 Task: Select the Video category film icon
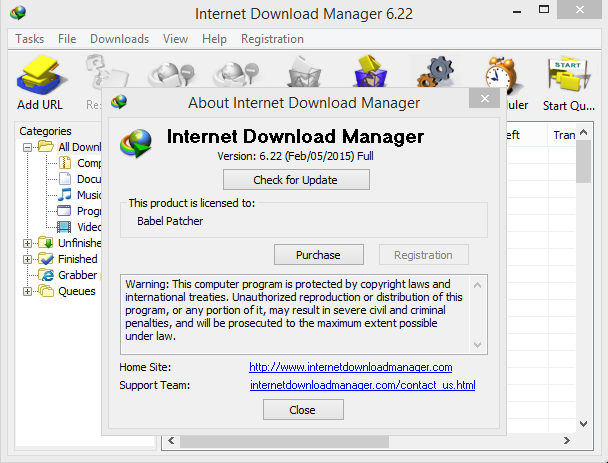pos(64,226)
